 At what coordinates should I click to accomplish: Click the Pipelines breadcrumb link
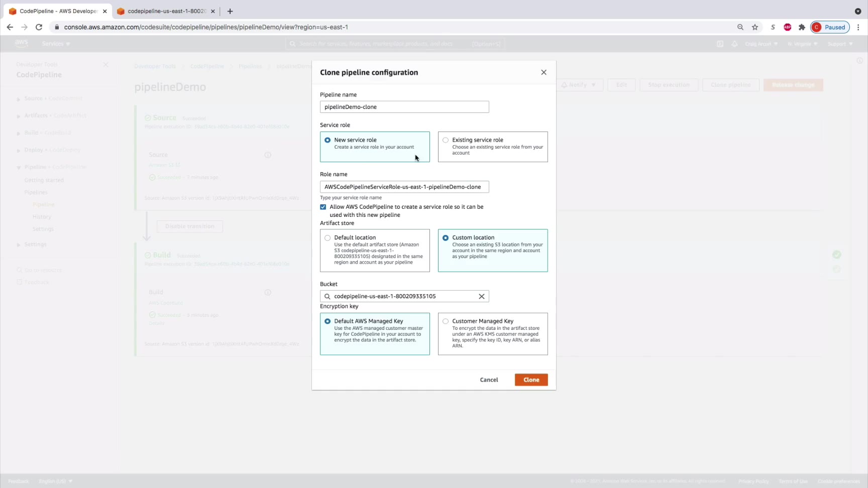250,66
